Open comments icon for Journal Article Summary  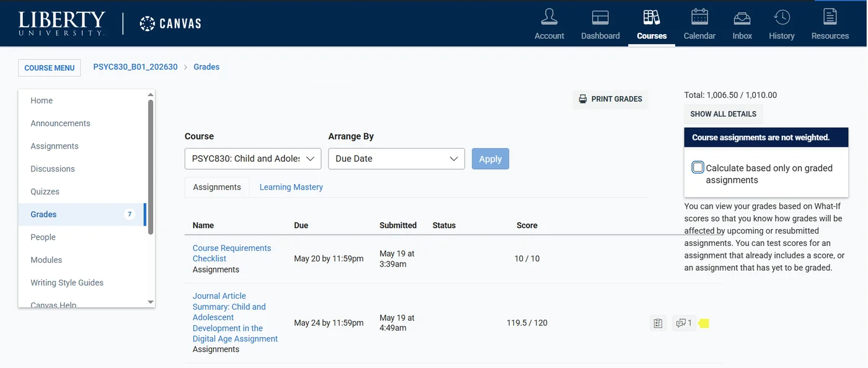click(x=684, y=323)
